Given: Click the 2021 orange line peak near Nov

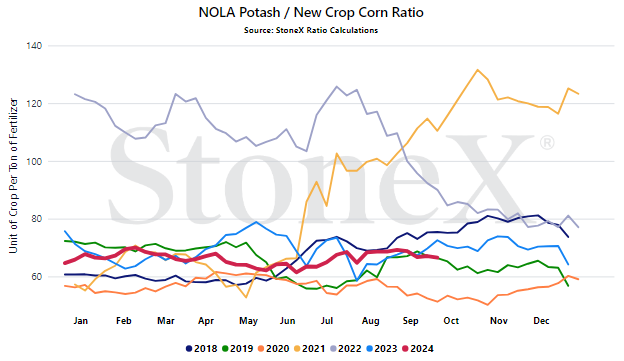Looking at the screenshot, I should 478,70.
